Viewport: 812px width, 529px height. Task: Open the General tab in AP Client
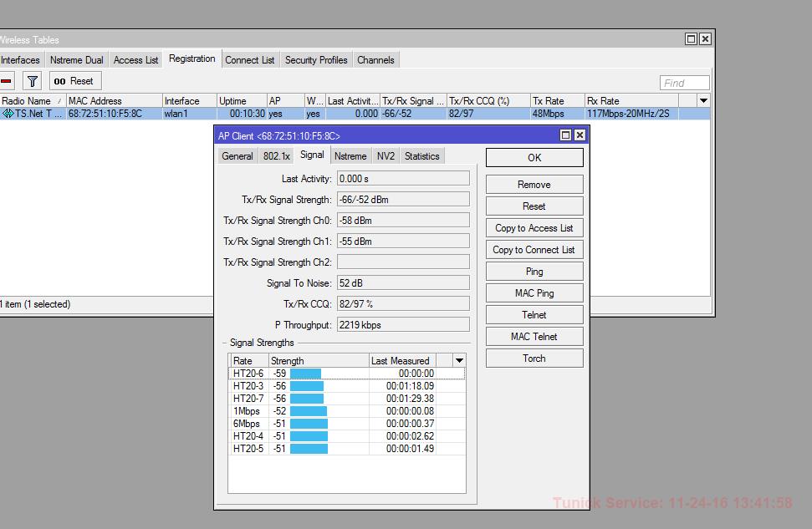click(237, 155)
